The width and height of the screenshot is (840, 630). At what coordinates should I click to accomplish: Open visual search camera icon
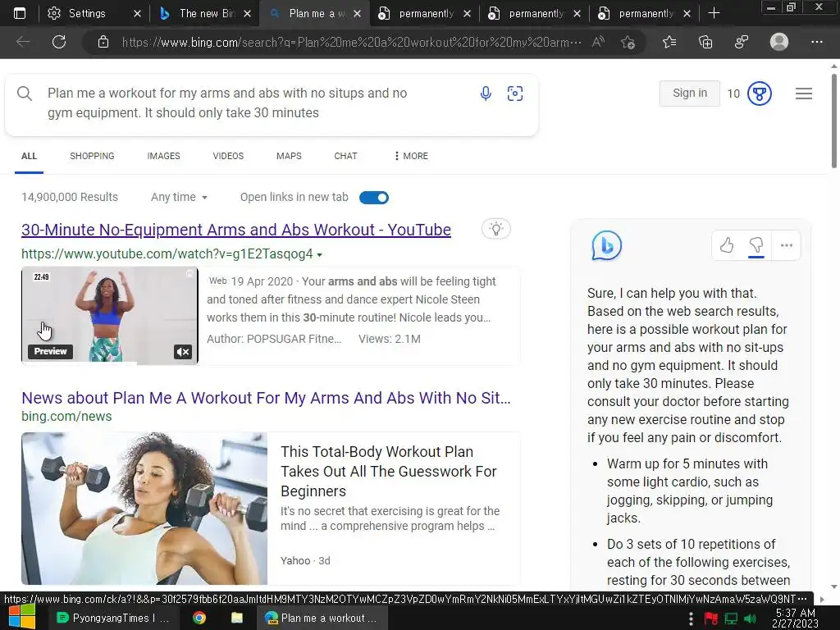coord(515,94)
